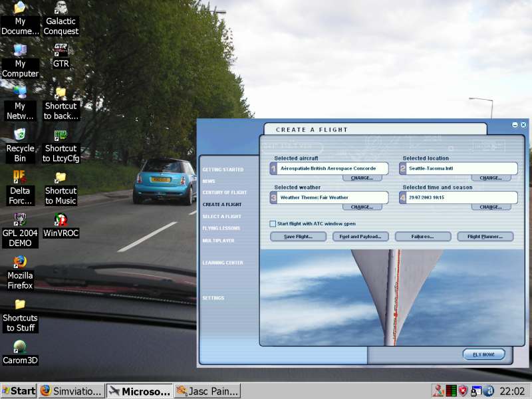This screenshot has height=399, width=532.
Task: Change the selected weather
Action: tap(362, 207)
